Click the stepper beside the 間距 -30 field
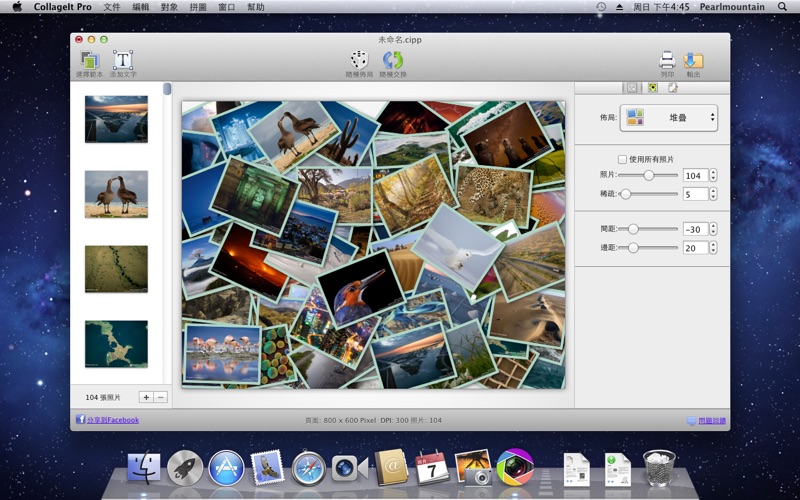This screenshot has width=800, height=500. (713, 230)
